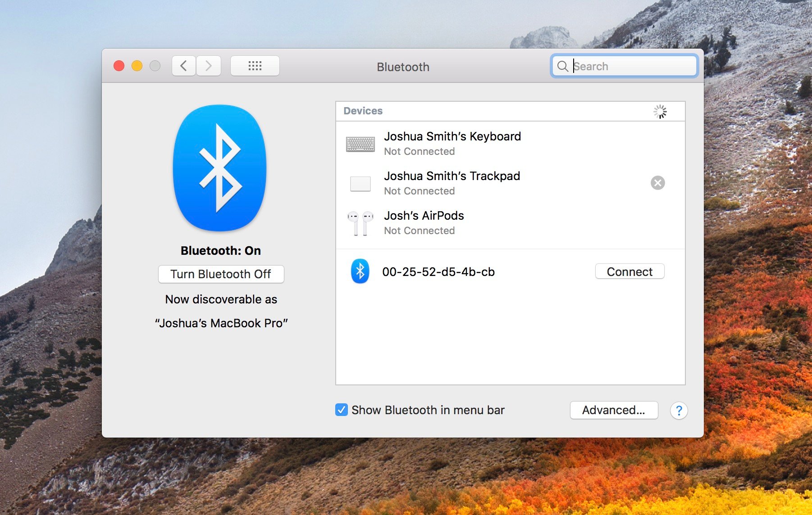Connect to device 00-25-52-d5-4b-cb
This screenshot has height=515, width=812.
click(x=630, y=271)
